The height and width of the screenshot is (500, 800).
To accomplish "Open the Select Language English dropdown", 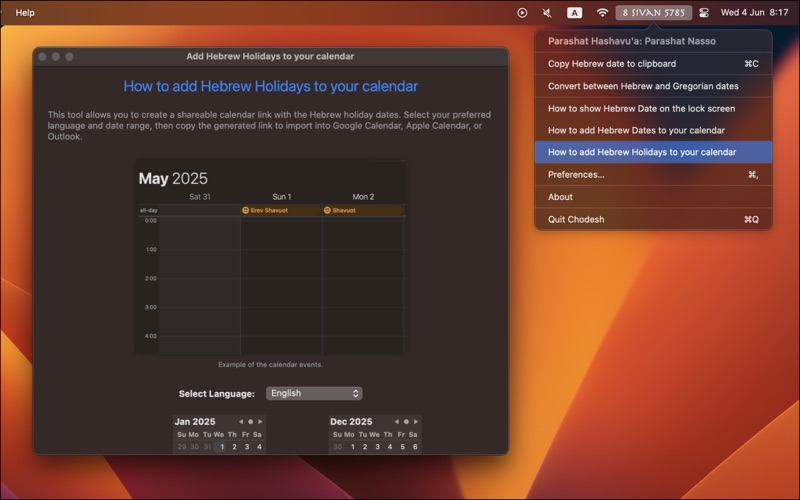I will point(314,393).
